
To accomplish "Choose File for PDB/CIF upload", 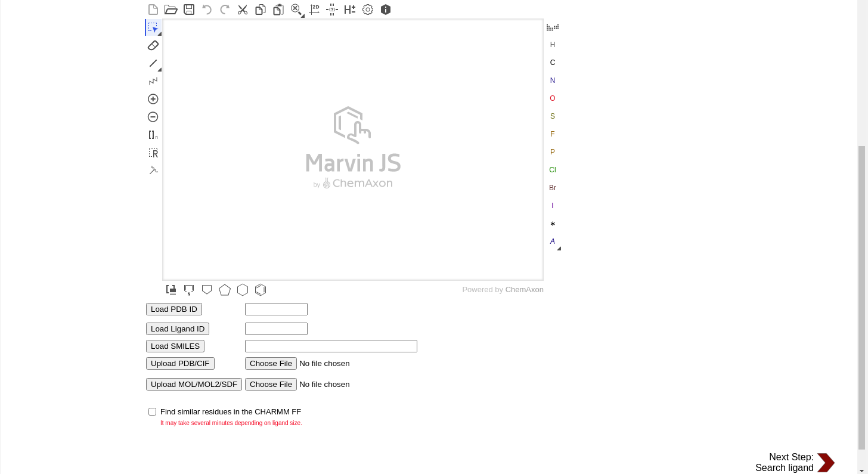I will (271, 364).
